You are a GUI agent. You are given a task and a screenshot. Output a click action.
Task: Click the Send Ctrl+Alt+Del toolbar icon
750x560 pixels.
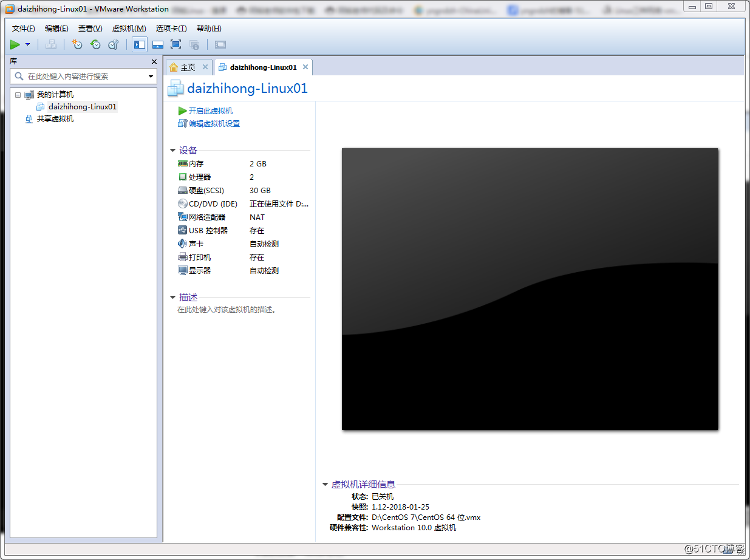tap(51, 44)
